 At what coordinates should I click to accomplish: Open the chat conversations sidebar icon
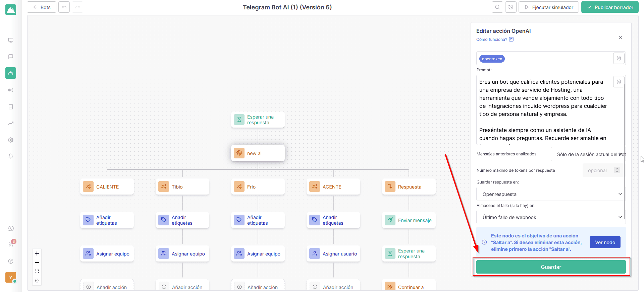(x=11, y=57)
